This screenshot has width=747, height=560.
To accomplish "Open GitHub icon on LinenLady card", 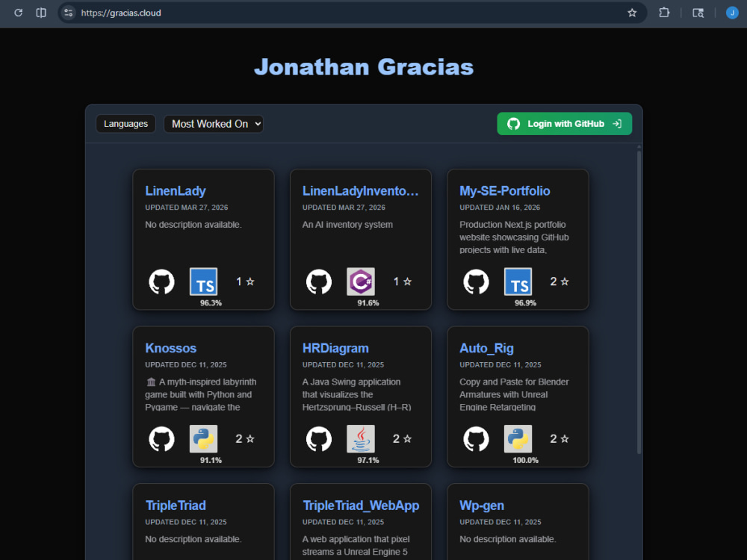I will click(x=161, y=281).
